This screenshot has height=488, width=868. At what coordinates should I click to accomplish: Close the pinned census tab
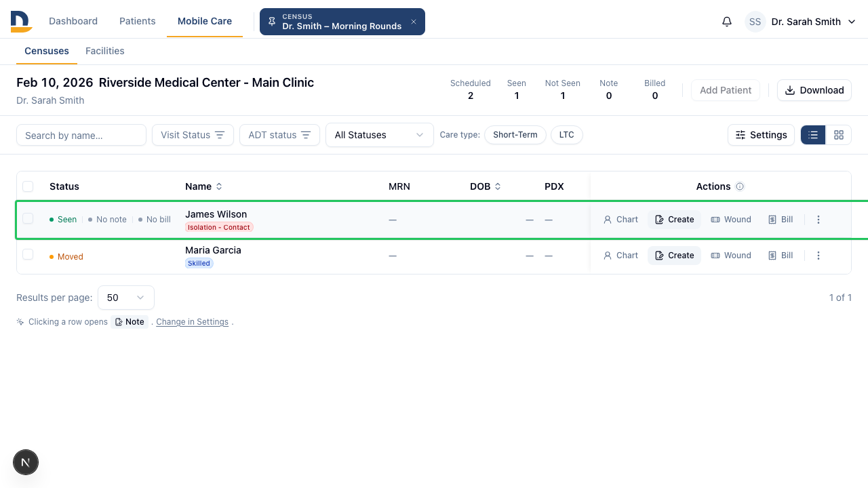click(414, 22)
